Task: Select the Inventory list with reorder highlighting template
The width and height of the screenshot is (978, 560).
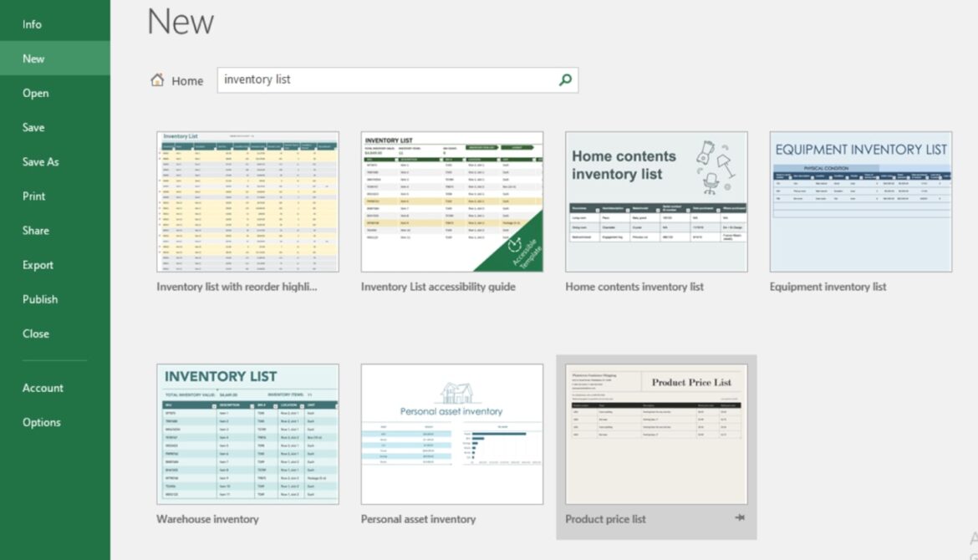Action: click(x=247, y=201)
